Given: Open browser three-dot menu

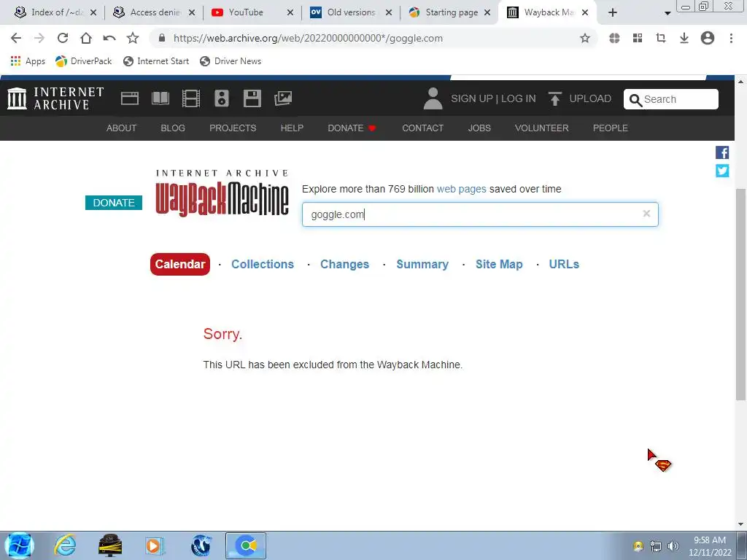Looking at the screenshot, I should point(731,38).
